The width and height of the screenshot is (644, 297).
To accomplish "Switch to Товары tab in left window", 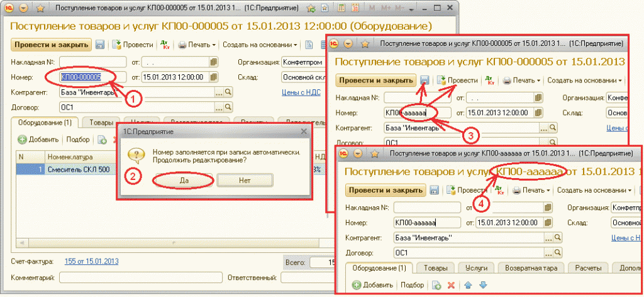I will click(102, 123).
